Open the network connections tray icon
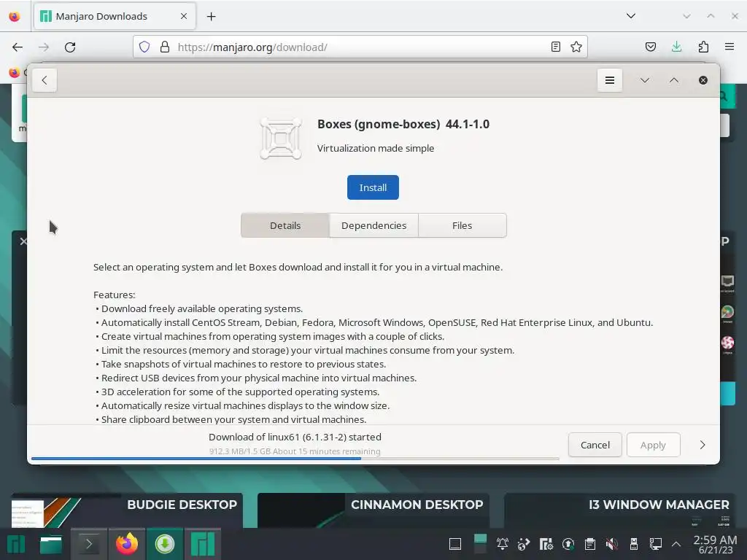 point(656,544)
